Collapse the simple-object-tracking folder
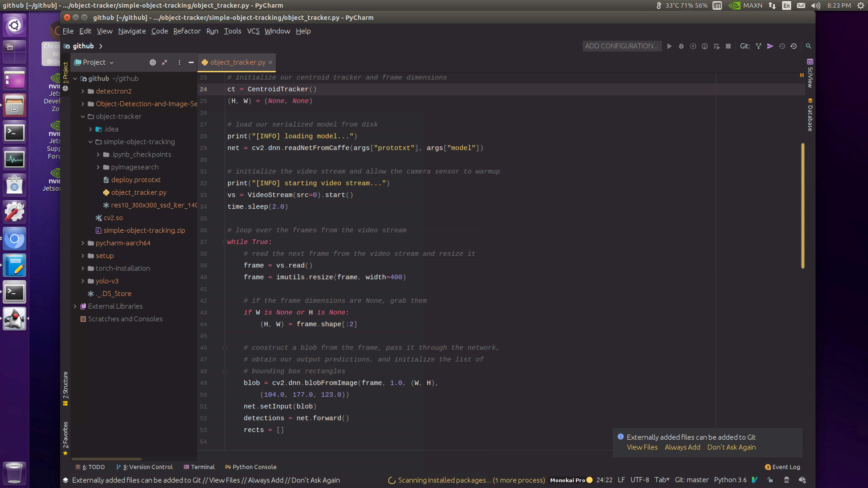Screen dimensions: 868x488 click(90, 142)
